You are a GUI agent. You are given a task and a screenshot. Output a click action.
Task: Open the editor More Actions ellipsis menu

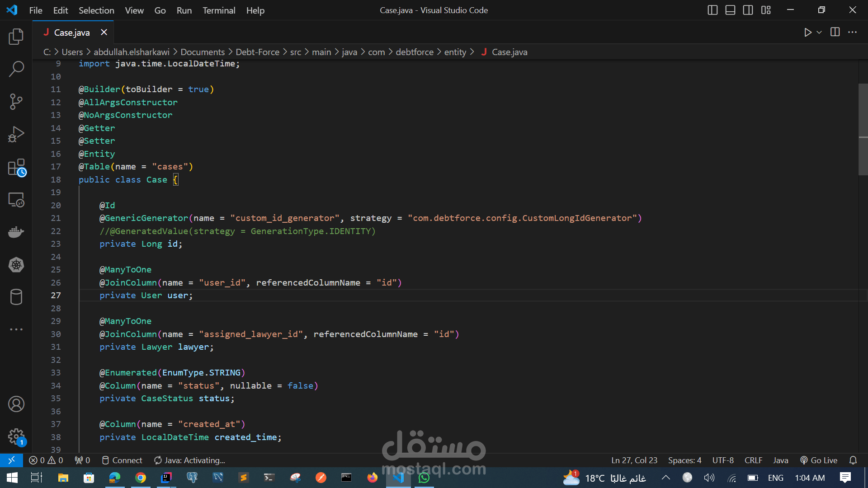coord(852,32)
